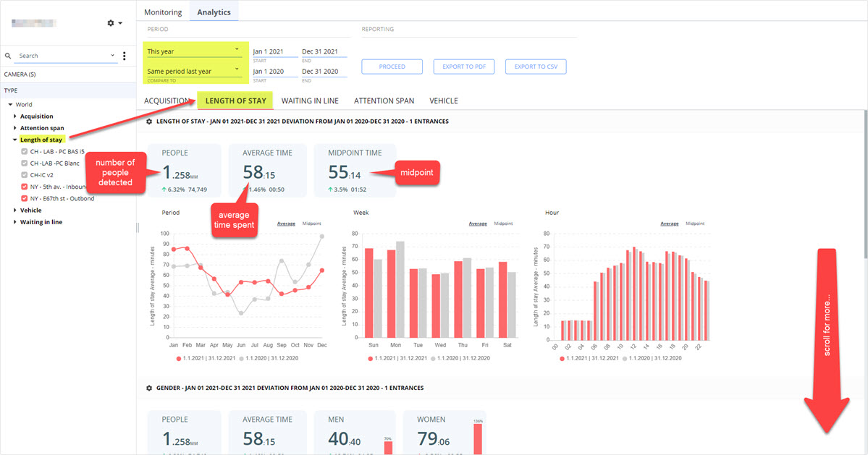Expand the Acquisition tree node
The width and height of the screenshot is (868, 455).
coord(15,116)
